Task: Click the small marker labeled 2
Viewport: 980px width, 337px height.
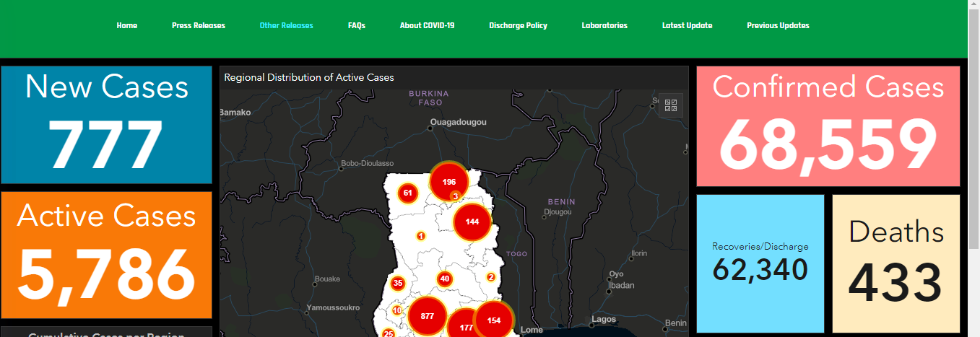Action: [x=491, y=277]
